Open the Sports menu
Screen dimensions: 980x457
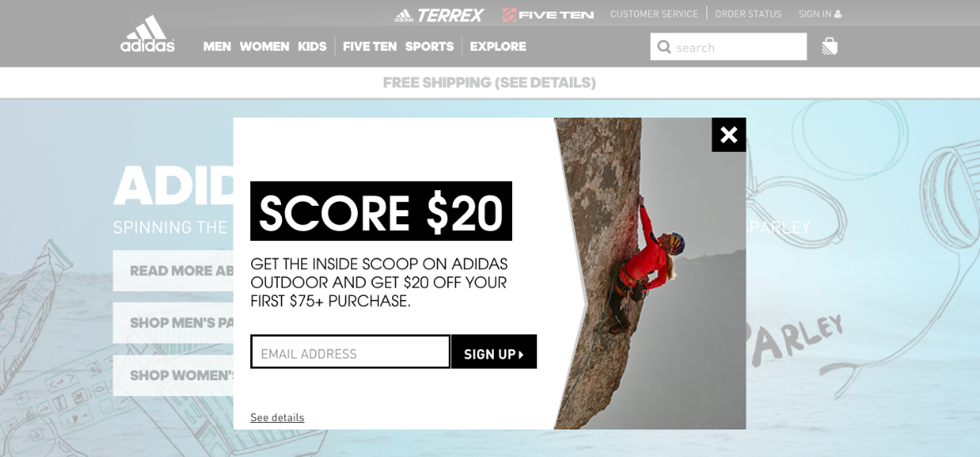click(x=430, y=46)
